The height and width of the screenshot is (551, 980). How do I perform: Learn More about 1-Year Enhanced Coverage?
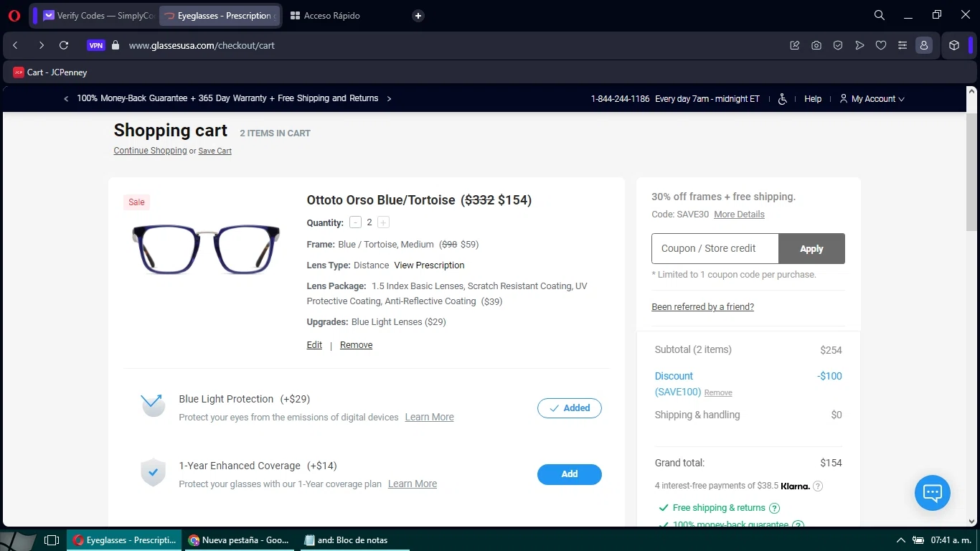tap(413, 484)
